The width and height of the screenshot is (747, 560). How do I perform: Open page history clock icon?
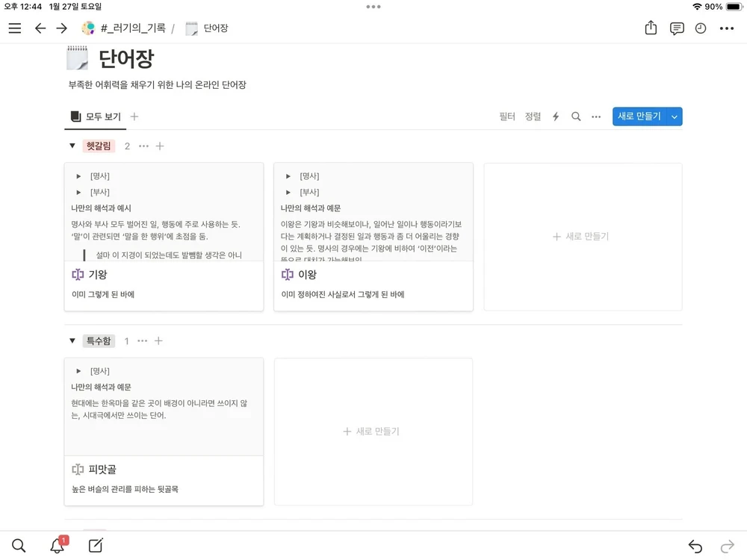(x=701, y=28)
